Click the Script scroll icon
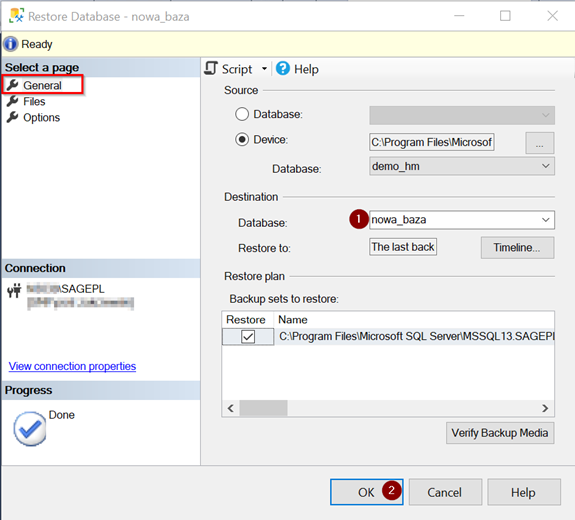Image resolution: width=575 pixels, height=520 pixels. coord(211,69)
